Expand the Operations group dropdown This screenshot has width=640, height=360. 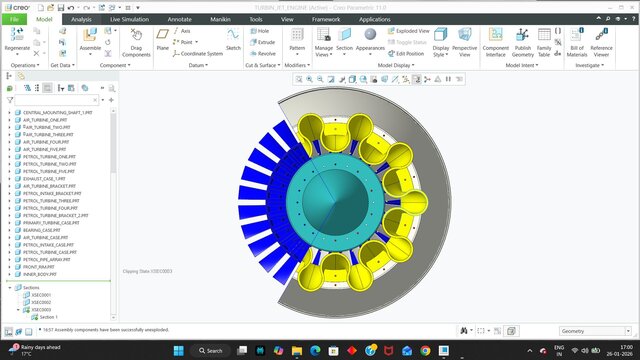click(x=25, y=65)
